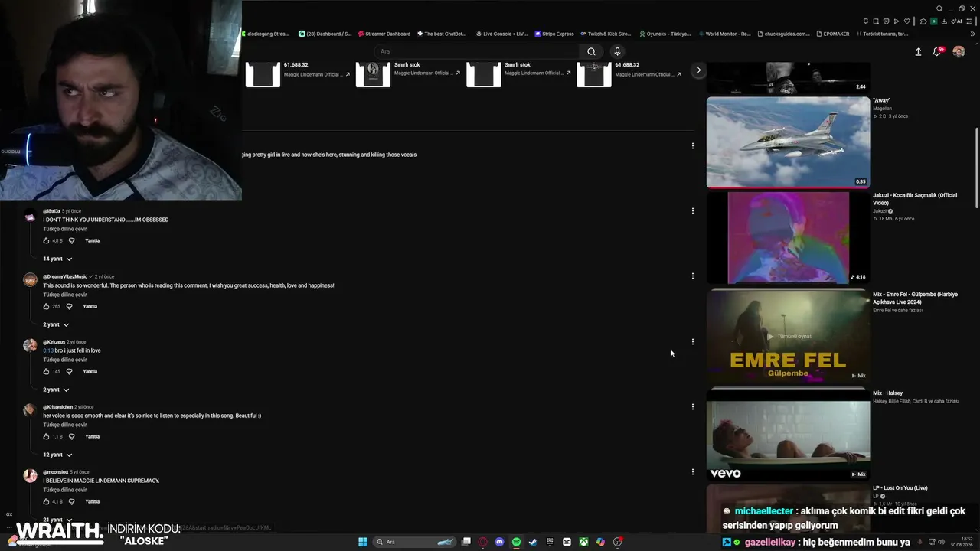Open the YouTube notifications bell
The height and width of the screenshot is (551, 980).
936,52
